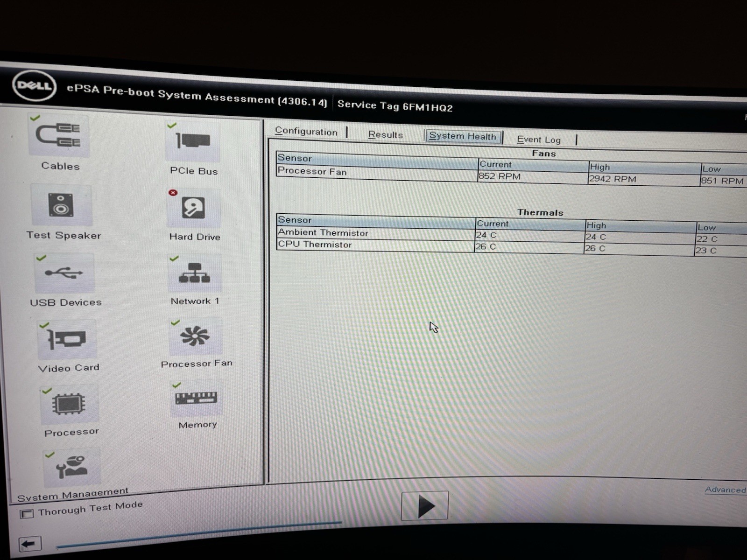The image size is (747, 560).
Task: Open the Test Speaker icon
Action: [61, 205]
